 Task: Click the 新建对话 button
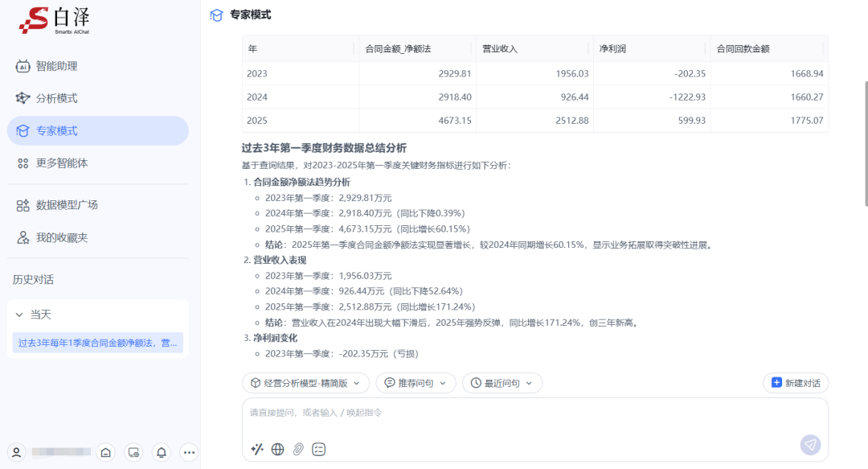[x=795, y=383]
